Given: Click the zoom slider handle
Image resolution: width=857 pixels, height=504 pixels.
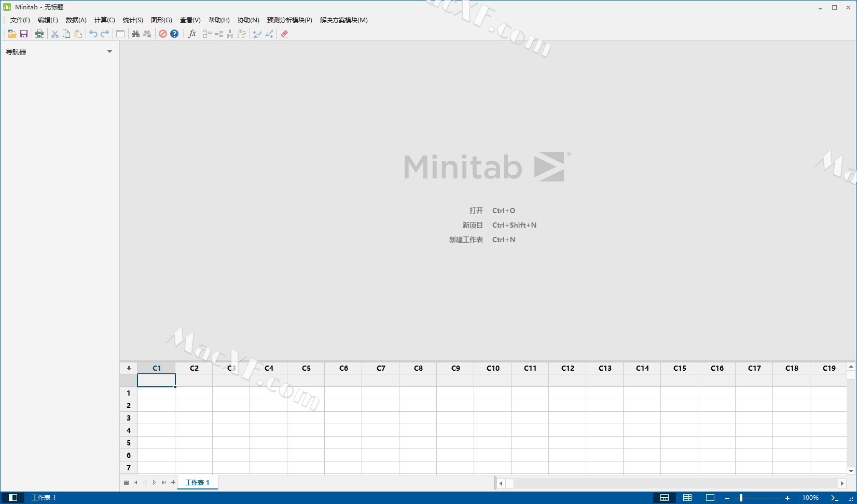Looking at the screenshot, I should (741, 498).
